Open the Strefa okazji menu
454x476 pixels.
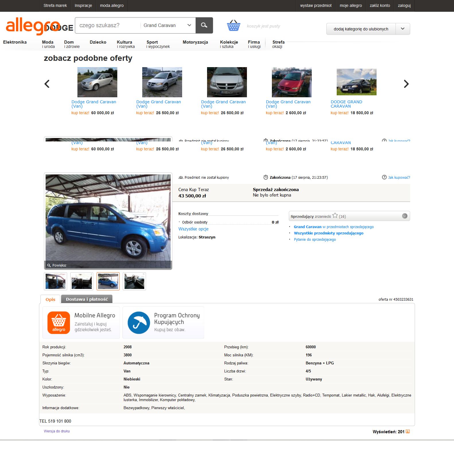click(x=278, y=44)
